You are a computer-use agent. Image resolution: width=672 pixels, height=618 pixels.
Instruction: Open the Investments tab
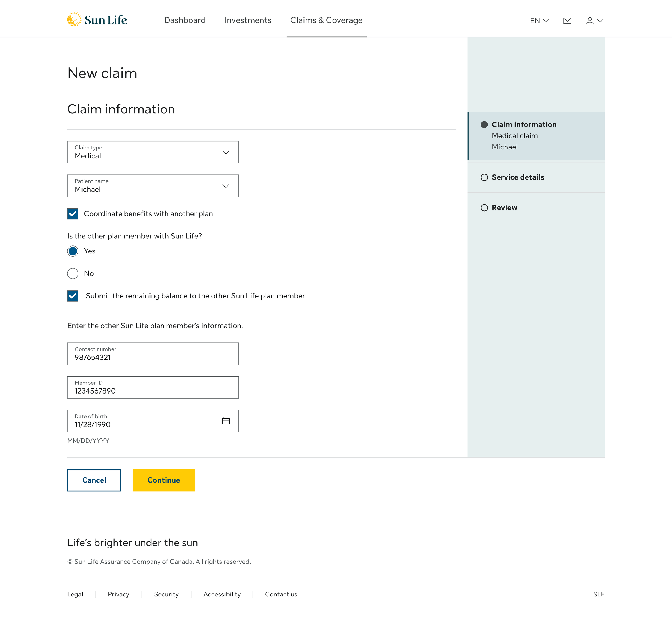(x=248, y=20)
